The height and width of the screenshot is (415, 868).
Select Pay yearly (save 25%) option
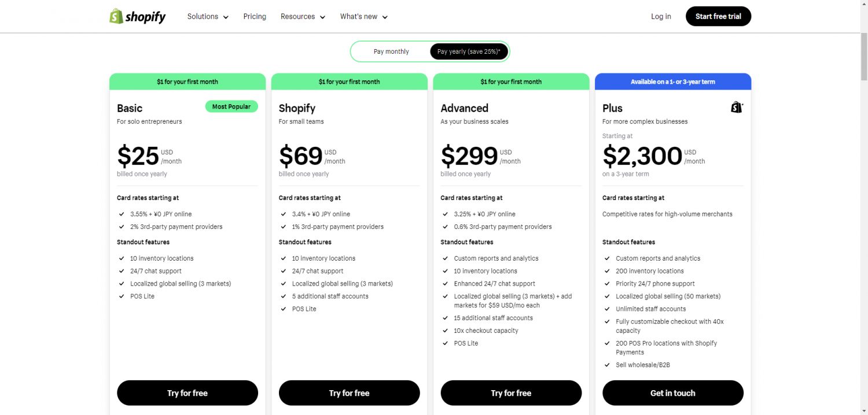(469, 51)
